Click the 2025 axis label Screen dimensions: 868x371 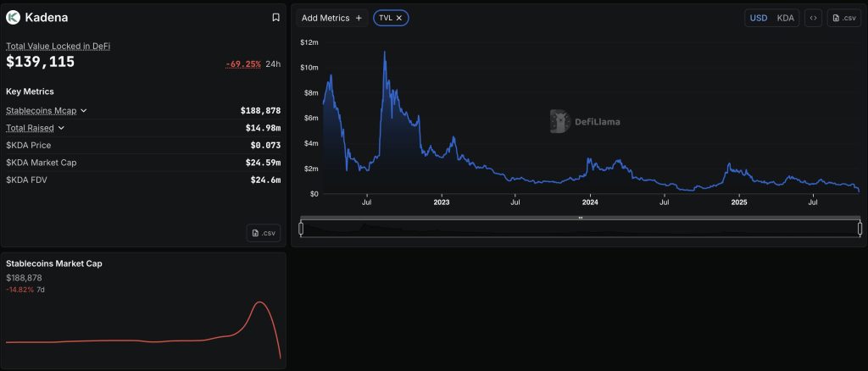coord(739,203)
